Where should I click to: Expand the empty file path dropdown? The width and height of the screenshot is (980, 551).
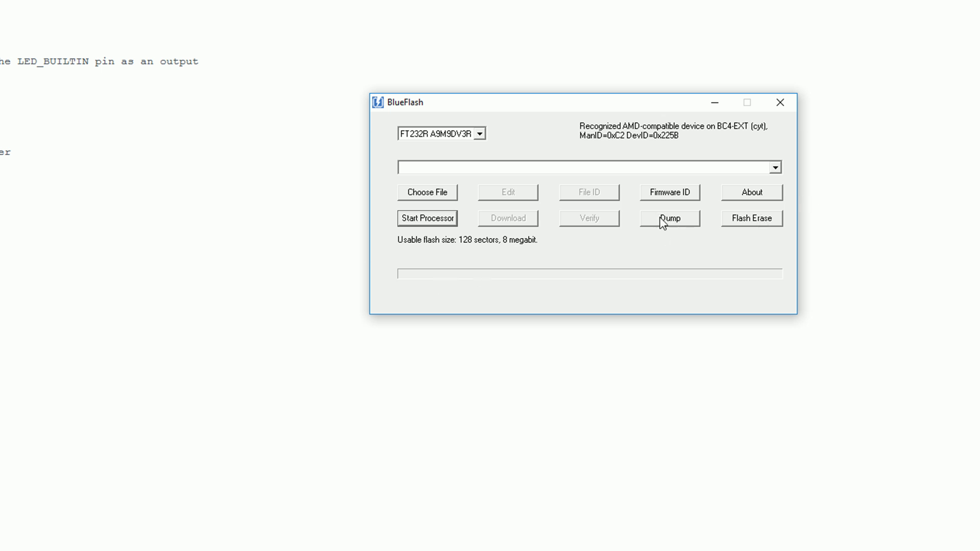[775, 167]
